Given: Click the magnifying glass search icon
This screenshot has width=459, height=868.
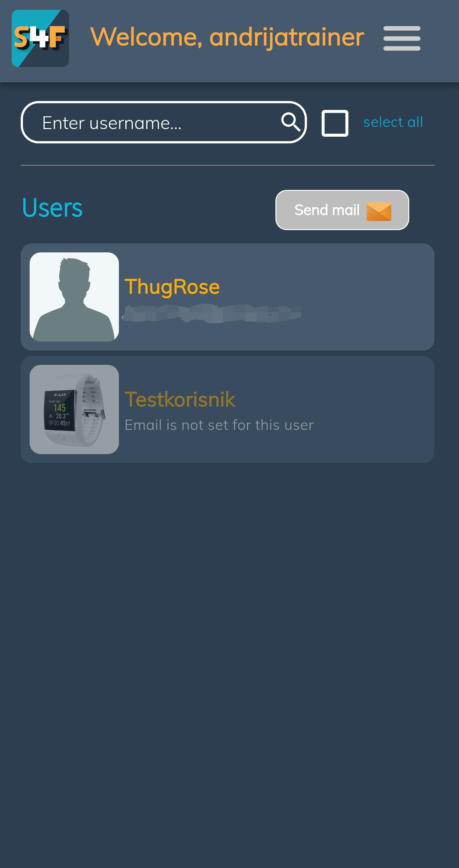Looking at the screenshot, I should (x=290, y=122).
